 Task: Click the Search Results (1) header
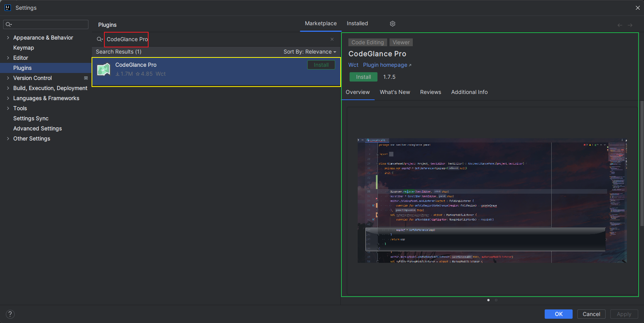[x=119, y=52]
